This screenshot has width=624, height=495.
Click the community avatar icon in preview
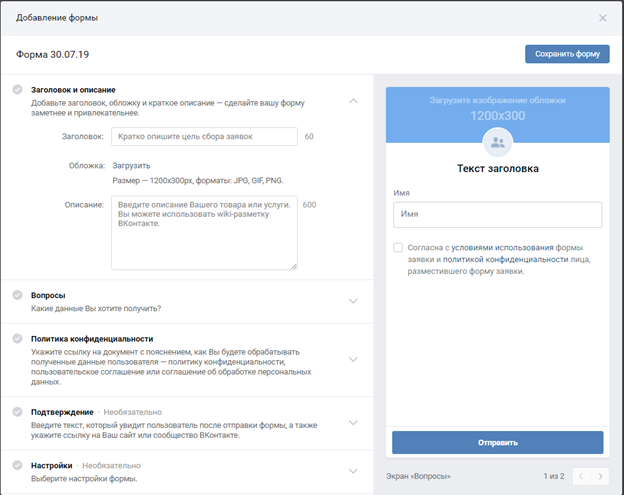[x=497, y=142]
